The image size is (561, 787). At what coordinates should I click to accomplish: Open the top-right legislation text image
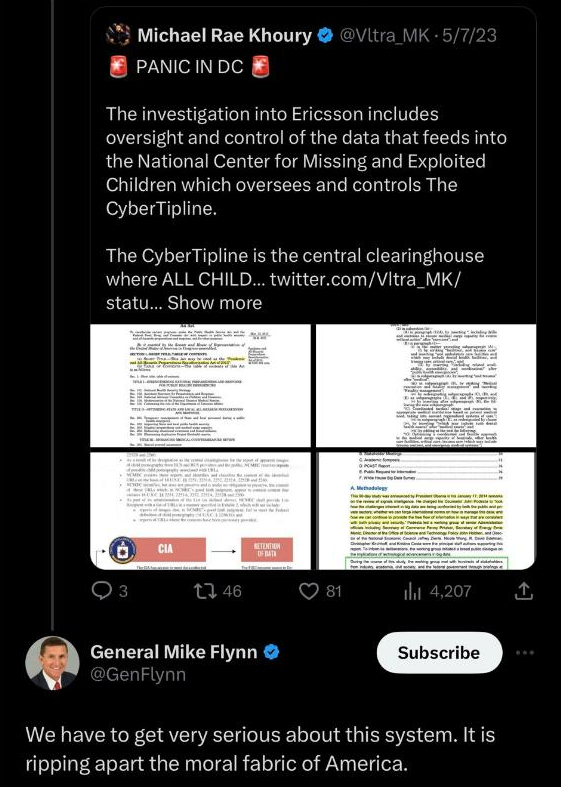(426, 385)
